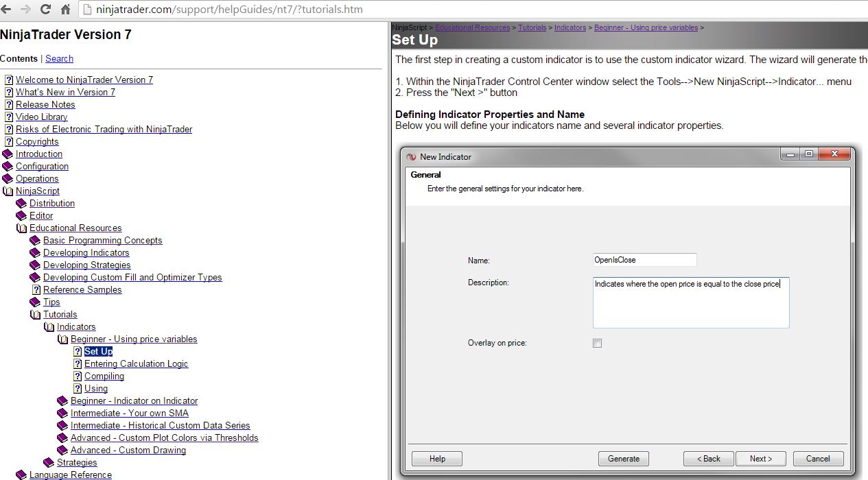The width and height of the screenshot is (868, 480).
Task: Click book icon beside Strategies
Action: point(49,462)
